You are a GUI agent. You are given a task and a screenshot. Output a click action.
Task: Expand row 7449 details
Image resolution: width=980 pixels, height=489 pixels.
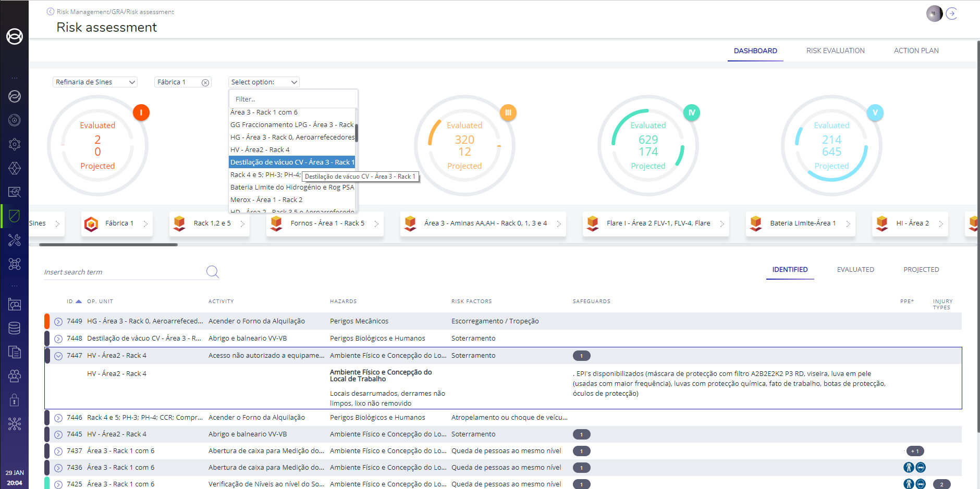(x=58, y=322)
